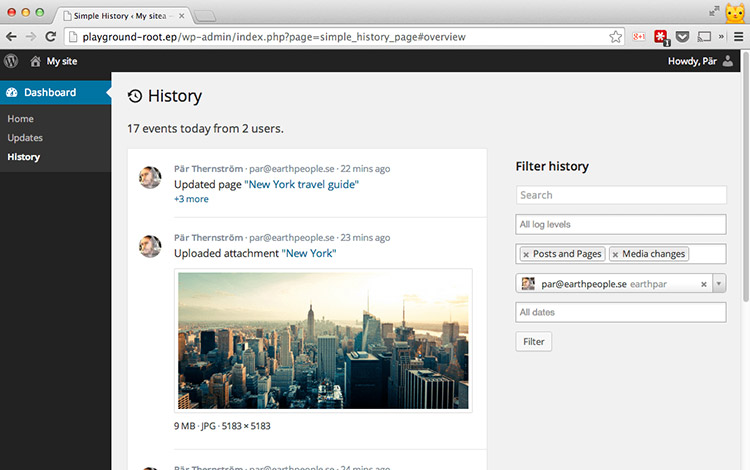Viewport: 750px width, 470px height.
Task: Click the browser address bar URL
Action: (274, 37)
